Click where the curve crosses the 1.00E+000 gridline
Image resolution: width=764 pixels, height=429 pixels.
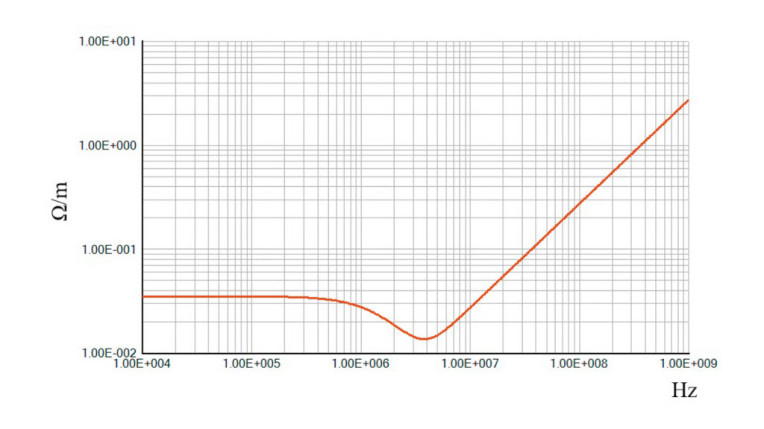coord(640,146)
